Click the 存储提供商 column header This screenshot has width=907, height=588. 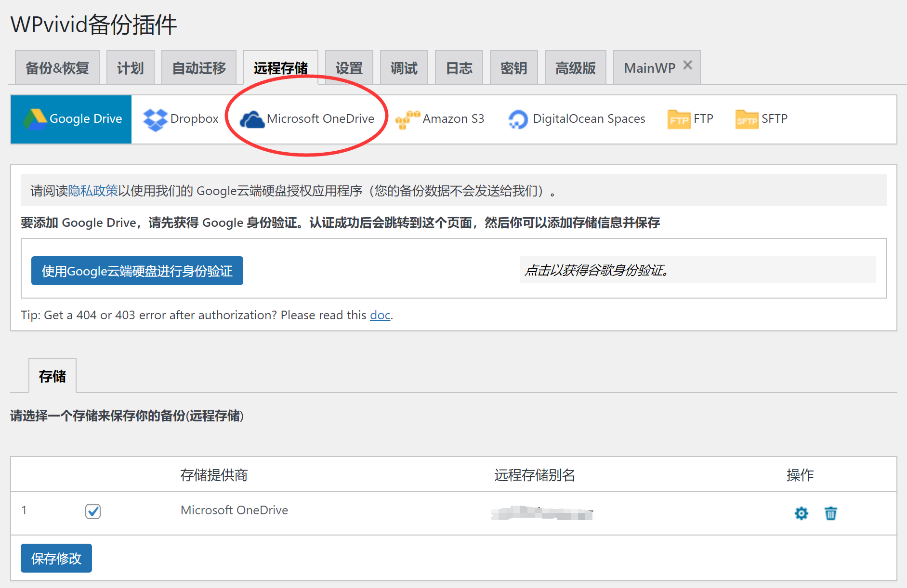pyautogui.click(x=214, y=475)
